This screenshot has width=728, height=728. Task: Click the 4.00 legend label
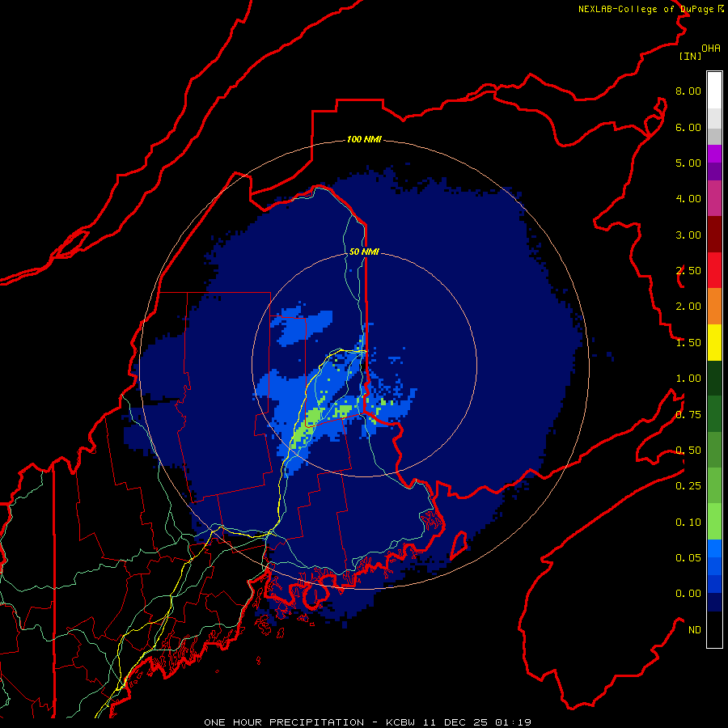pos(688,199)
